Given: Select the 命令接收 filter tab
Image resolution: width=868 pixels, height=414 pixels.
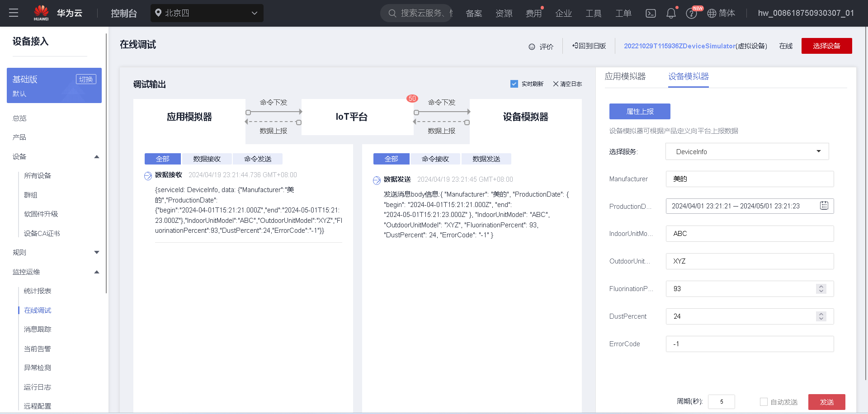Looking at the screenshot, I should coord(435,159).
